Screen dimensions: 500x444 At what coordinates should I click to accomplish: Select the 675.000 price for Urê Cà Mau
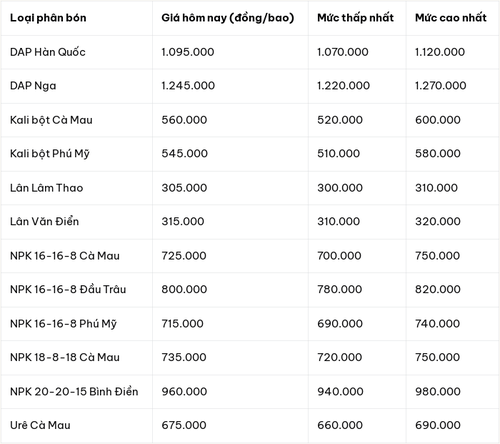click(x=184, y=425)
